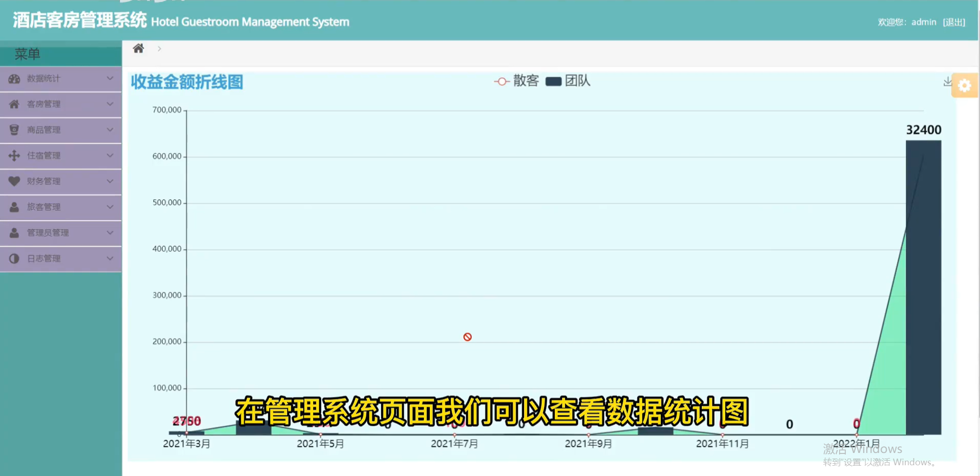Expand the 旅客管理 chevron
Image resolution: width=980 pixels, height=476 pixels.
tap(110, 207)
